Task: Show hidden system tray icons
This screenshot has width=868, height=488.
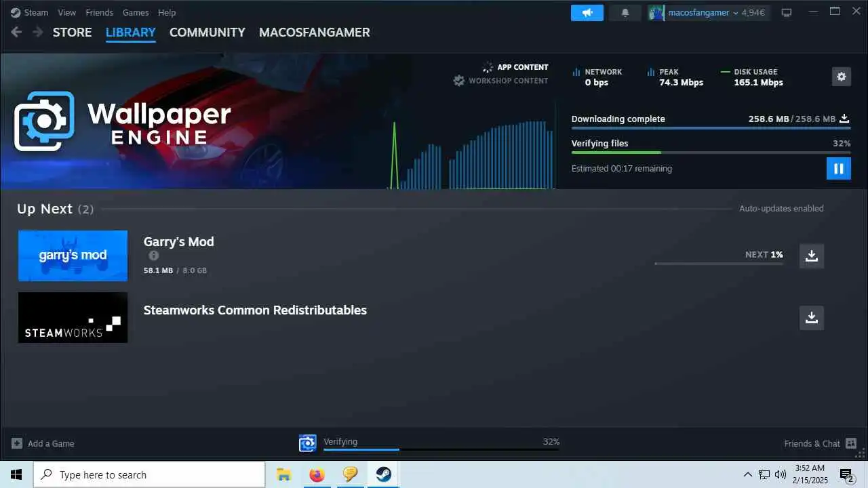Action: click(748, 474)
